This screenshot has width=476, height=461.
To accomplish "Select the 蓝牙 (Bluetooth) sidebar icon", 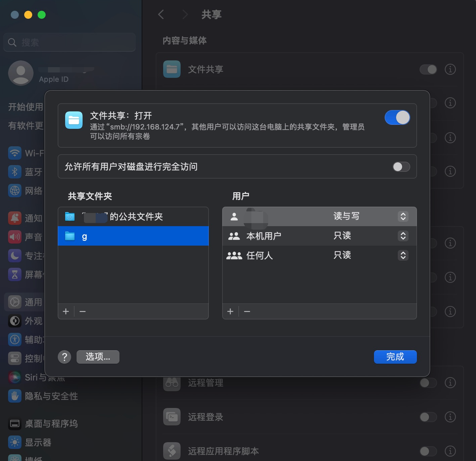I will (x=15, y=172).
